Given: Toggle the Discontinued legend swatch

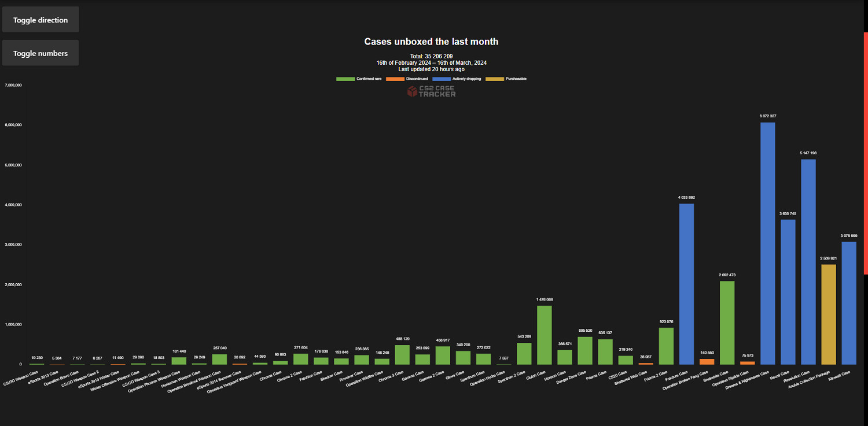Looking at the screenshot, I should coord(395,79).
